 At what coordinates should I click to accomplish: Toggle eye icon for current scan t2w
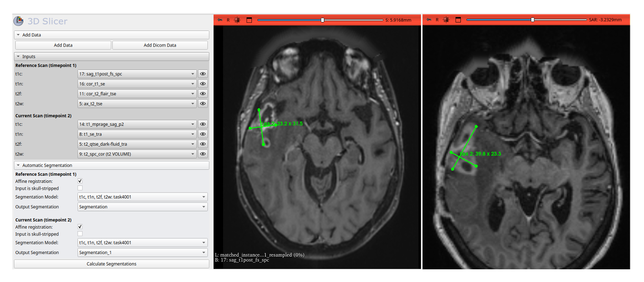(x=203, y=154)
